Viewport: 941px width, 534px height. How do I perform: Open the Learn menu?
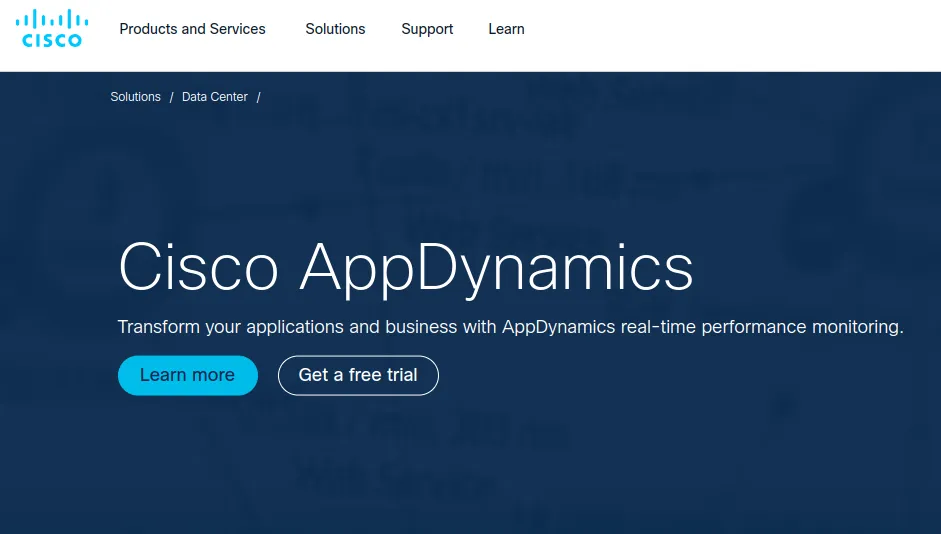point(506,29)
